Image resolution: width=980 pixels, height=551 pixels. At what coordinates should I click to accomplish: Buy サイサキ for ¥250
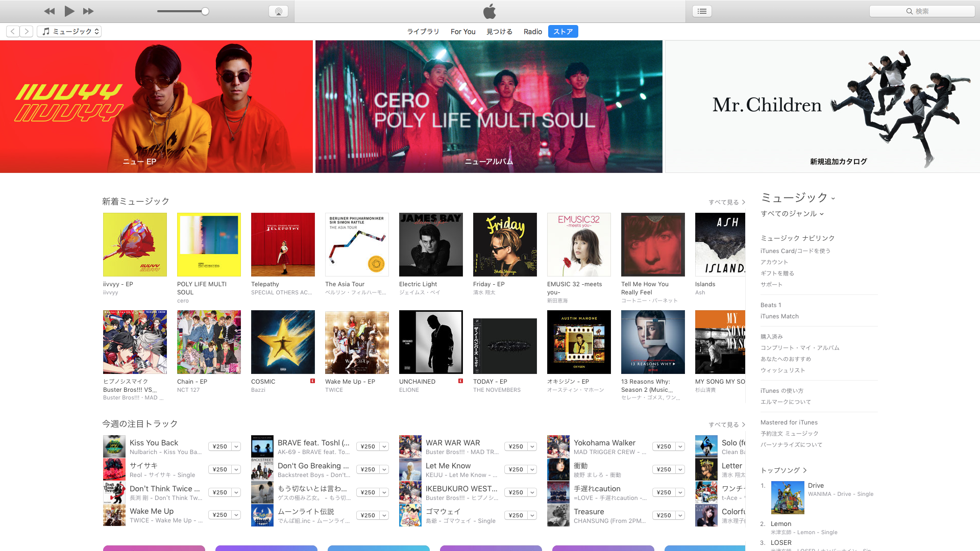click(220, 469)
